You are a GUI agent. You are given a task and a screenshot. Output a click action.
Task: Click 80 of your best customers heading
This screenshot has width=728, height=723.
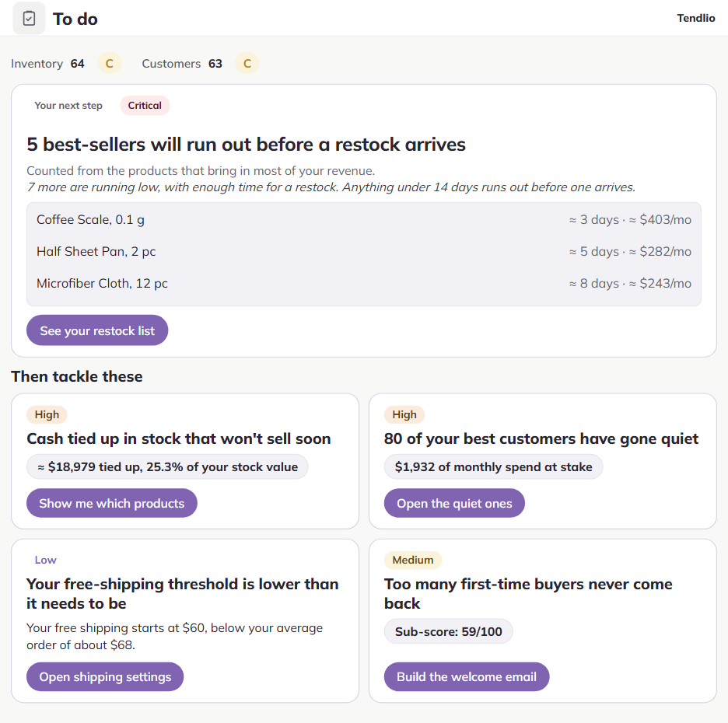tap(541, 438)
